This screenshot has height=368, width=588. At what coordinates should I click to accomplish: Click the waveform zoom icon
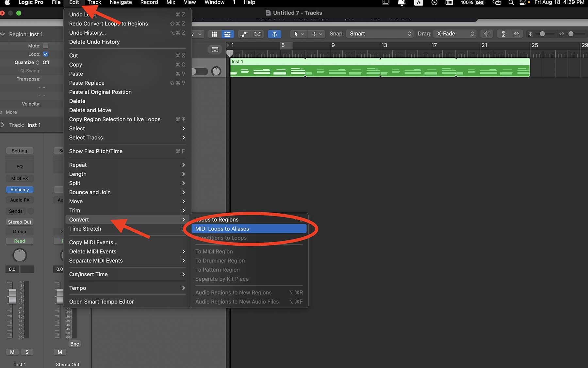point(487,34)
